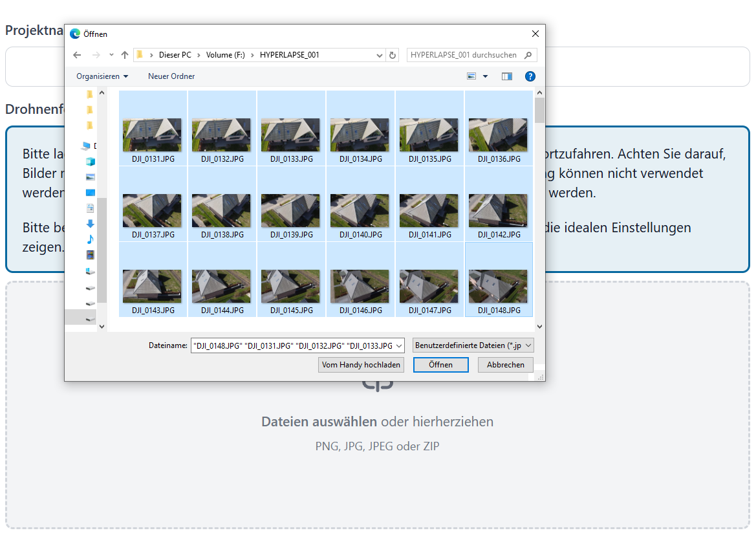This screenshot has height=535, width=756.
Task: Open the Music folder in sidebar
Action: pyautogui.click(x=90, y=239)
